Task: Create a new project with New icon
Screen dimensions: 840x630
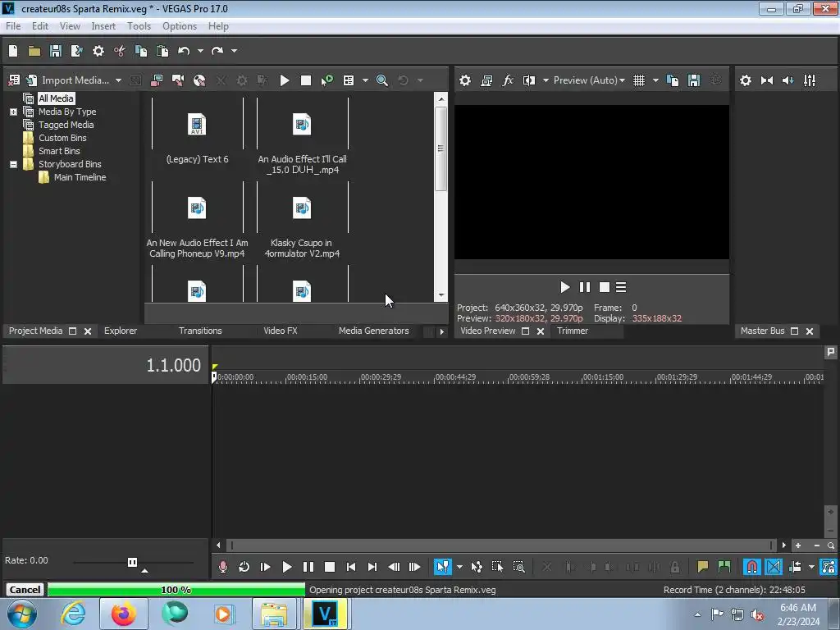Action: pyautogui.click(x=13, y=51)
